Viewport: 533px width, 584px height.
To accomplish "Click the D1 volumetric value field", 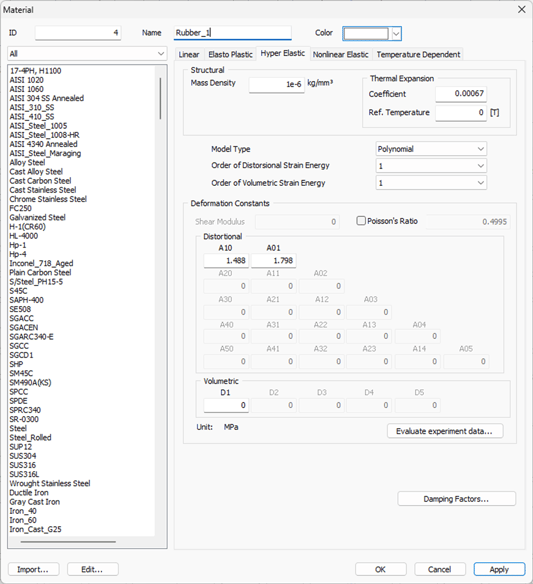I will [x=226, y=405].
